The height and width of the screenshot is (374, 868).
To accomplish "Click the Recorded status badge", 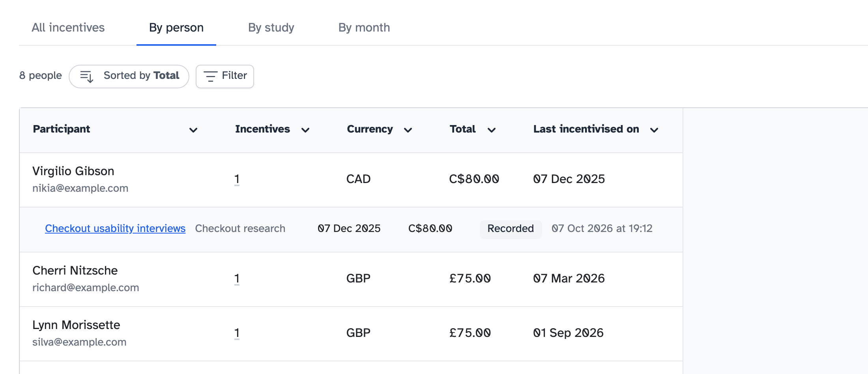I will pyautogui.click(x=511, y=228).
